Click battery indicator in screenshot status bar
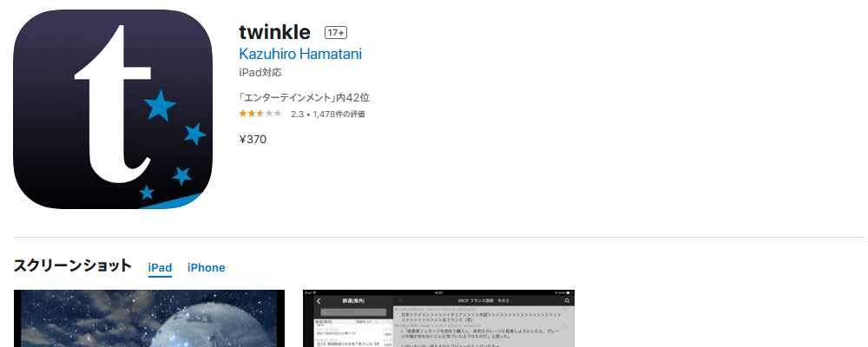This screenshot has height=347, width=868. coord(569,292)
